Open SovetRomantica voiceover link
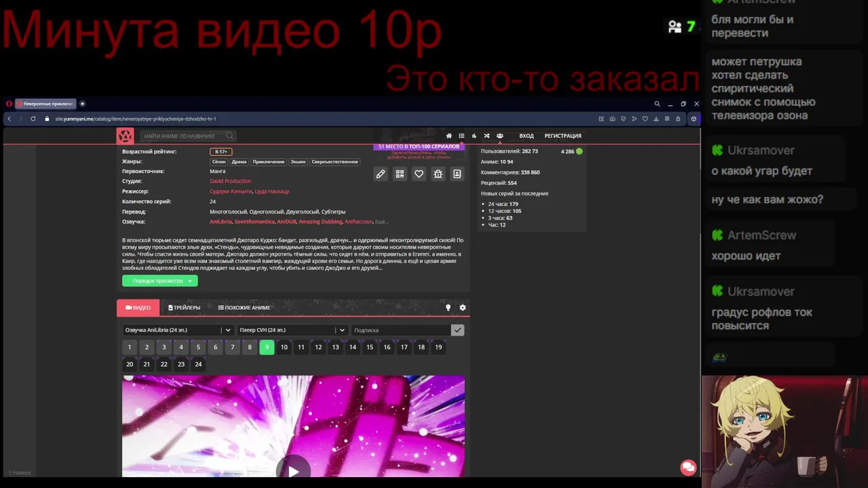The image size is (868, 488). click(x=254, y=222)
